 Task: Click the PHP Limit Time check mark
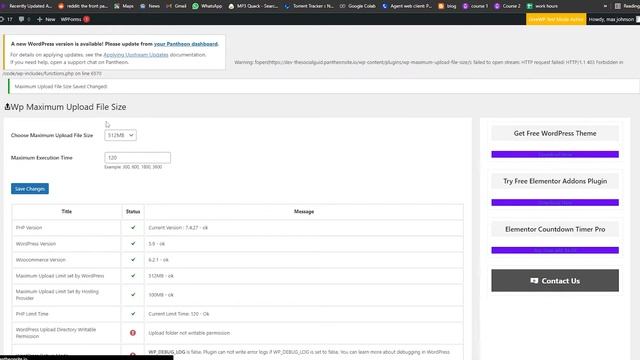tap(133, 314)
